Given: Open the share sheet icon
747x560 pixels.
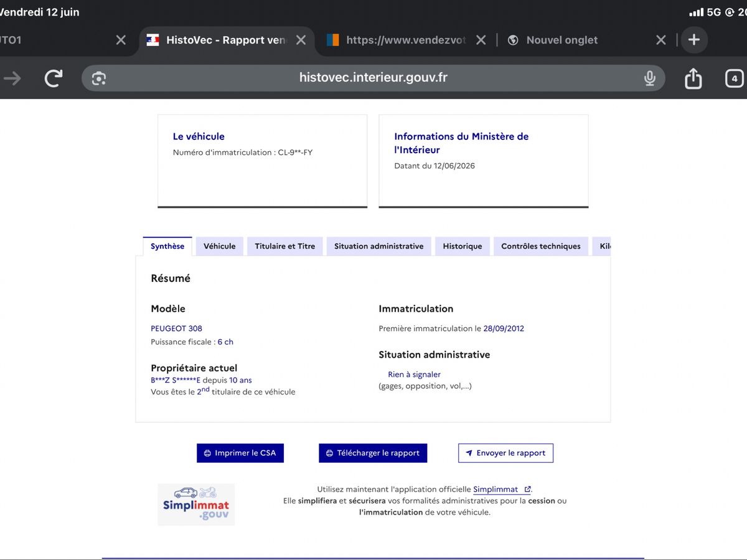Looking at the screenshot, I should (x=693, y=78).
